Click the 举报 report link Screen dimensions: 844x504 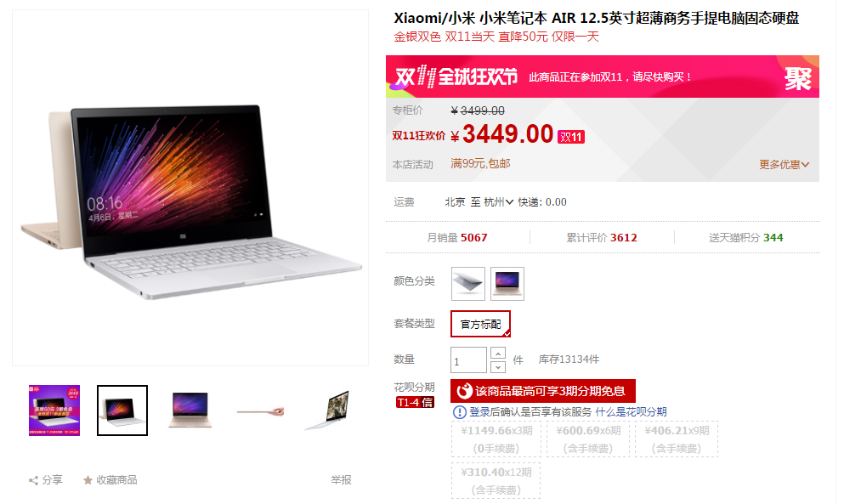tap(342, 479)
